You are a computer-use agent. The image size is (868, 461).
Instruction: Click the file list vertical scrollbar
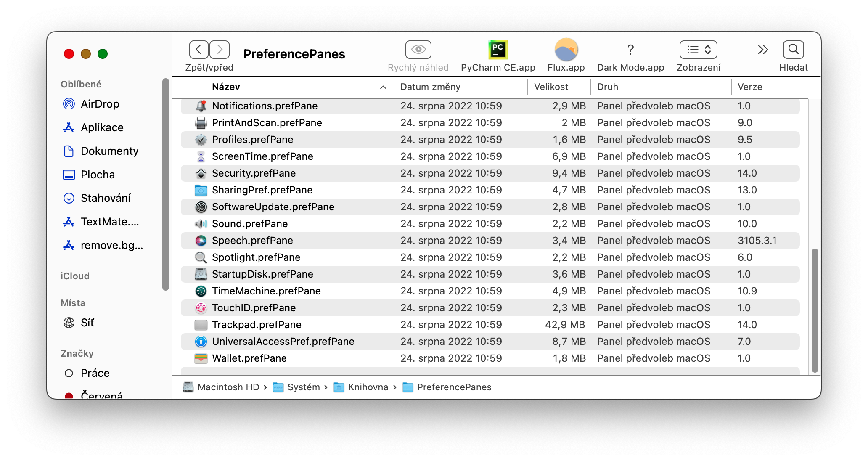815,310
